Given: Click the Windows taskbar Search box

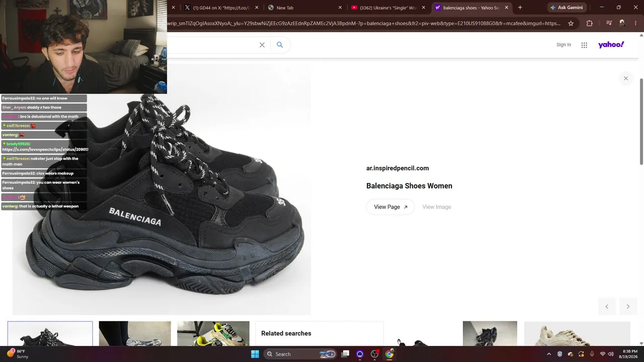Looking at the screenshot, I should [301, 354].
